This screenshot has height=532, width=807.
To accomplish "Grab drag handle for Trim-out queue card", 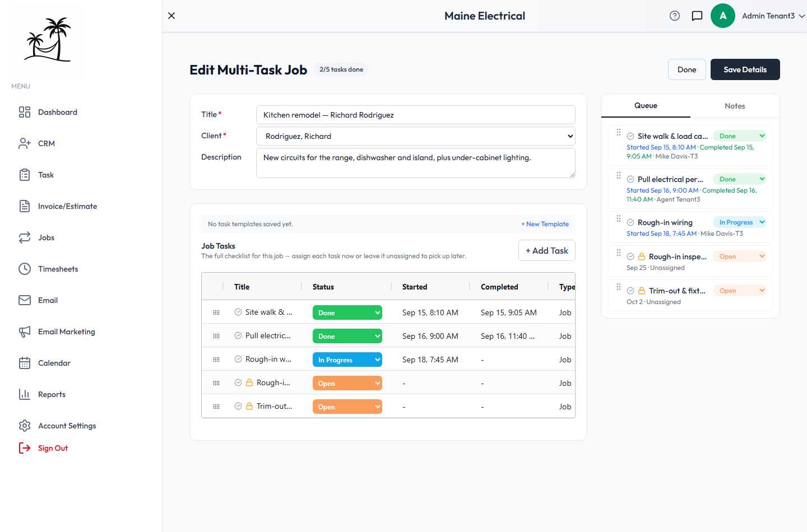I will 619,287.
